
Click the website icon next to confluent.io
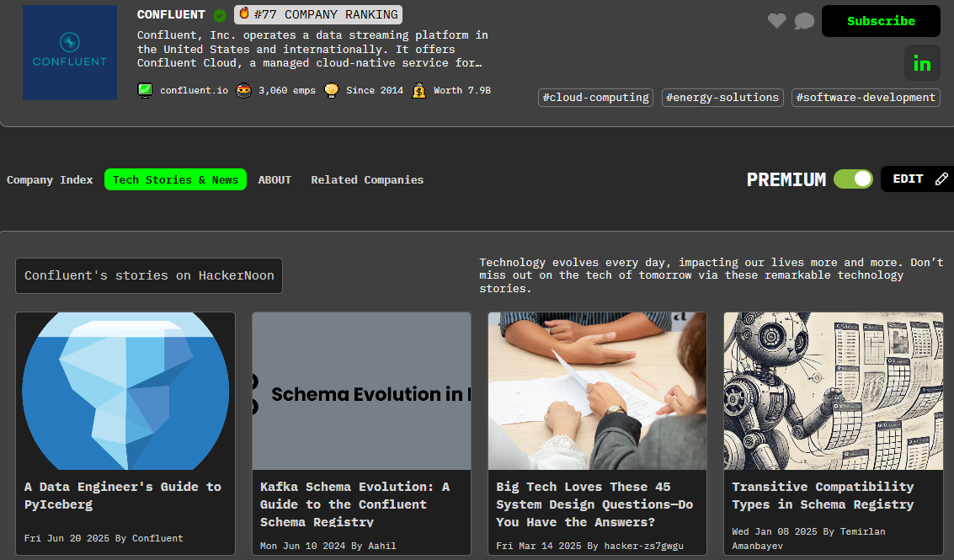(x=145, y=89)
